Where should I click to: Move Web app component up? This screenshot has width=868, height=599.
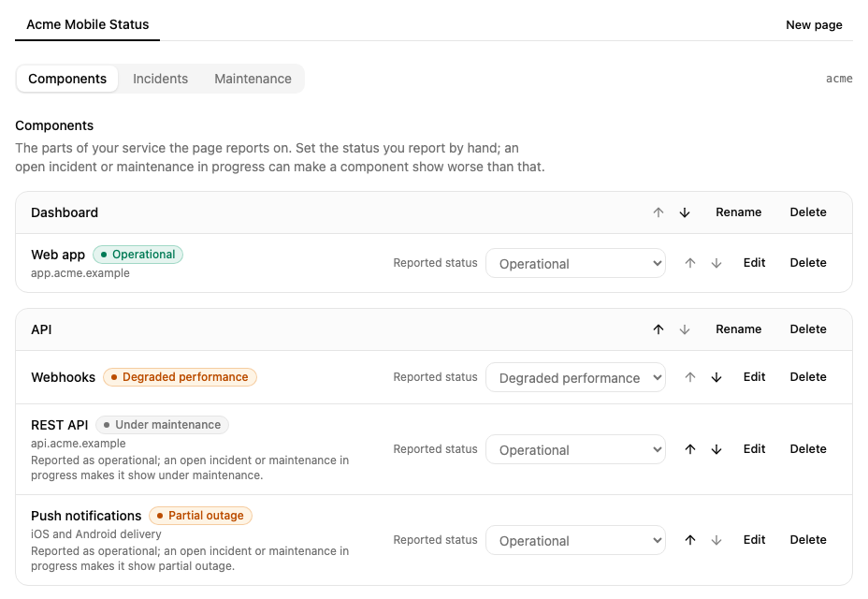point(689,263)
